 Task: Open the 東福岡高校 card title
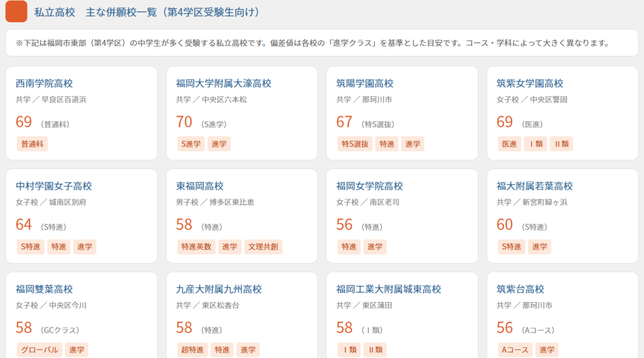point(199,186)
